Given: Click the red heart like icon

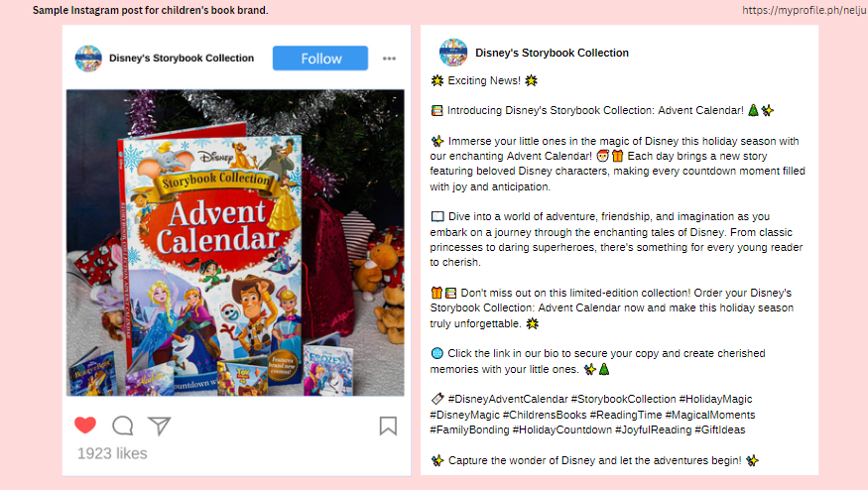Looking at the screenshot, I should (85, 426).
